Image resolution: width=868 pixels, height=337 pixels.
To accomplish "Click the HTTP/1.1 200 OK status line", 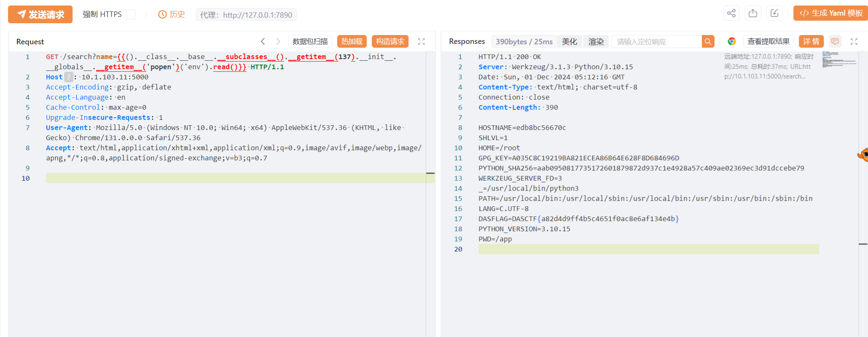I will 510,57.
